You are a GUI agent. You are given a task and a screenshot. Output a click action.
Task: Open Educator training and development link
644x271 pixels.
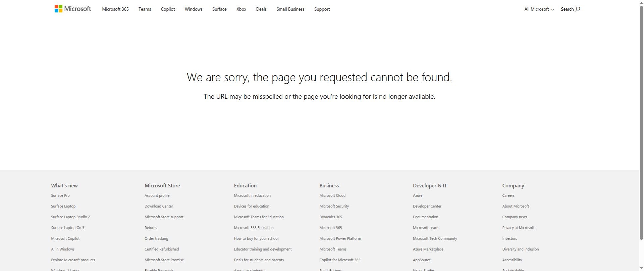point(263,249)
